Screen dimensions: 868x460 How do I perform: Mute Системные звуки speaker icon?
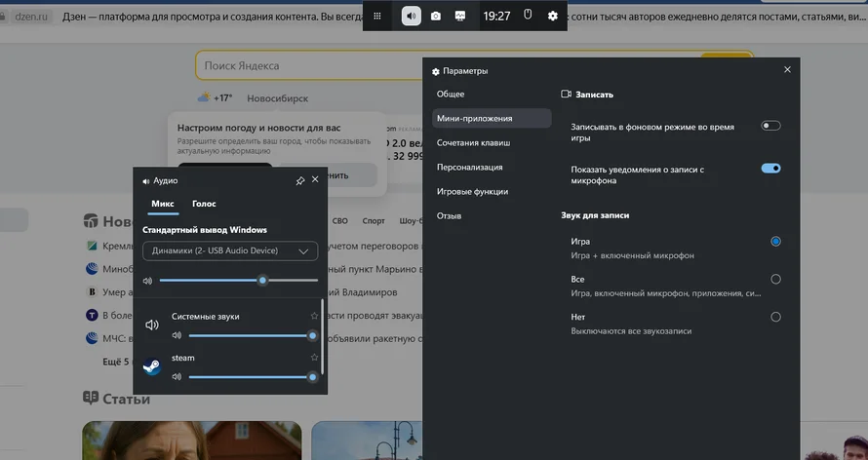178,335
